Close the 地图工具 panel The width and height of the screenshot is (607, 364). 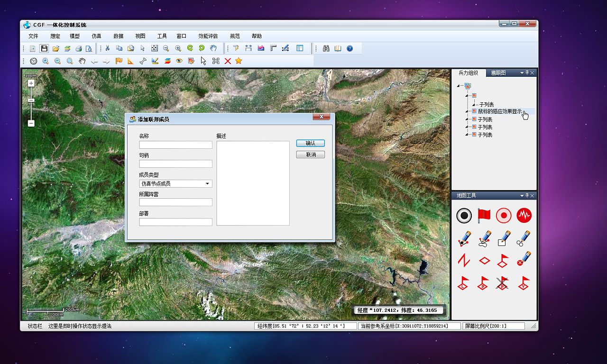(x=533, y=196)
